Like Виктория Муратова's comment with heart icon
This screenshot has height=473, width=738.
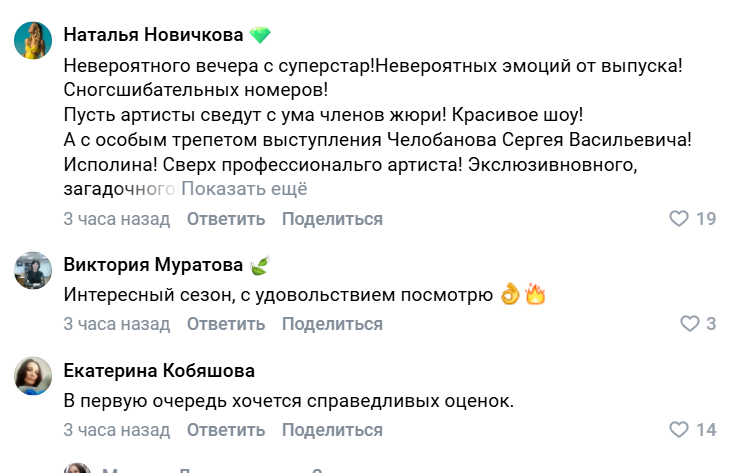tap(689, 324)
